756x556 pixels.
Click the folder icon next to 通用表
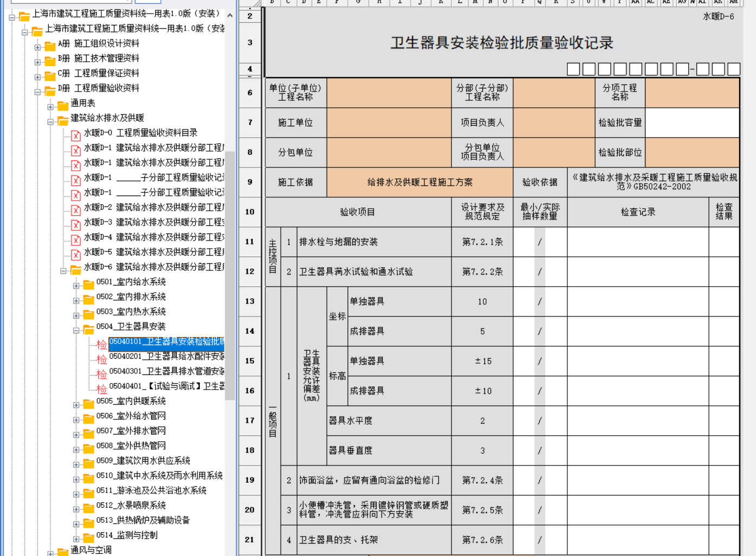tap(63, 105)
